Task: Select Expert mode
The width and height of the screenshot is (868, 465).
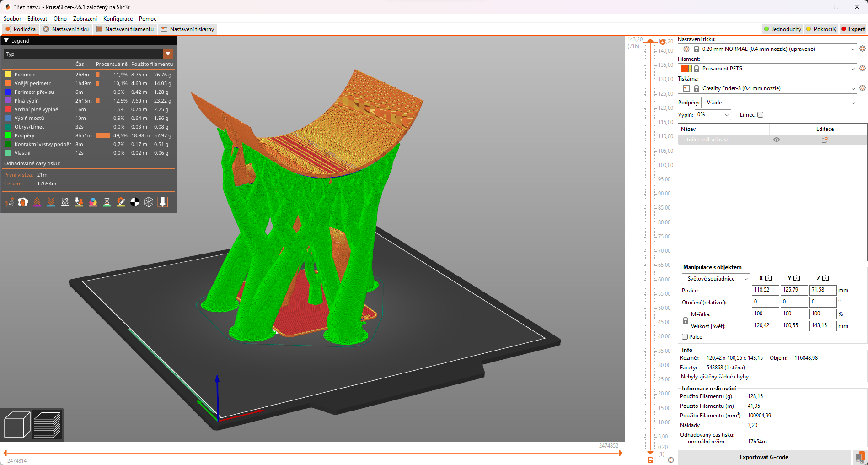Action: tap(853, 29)
